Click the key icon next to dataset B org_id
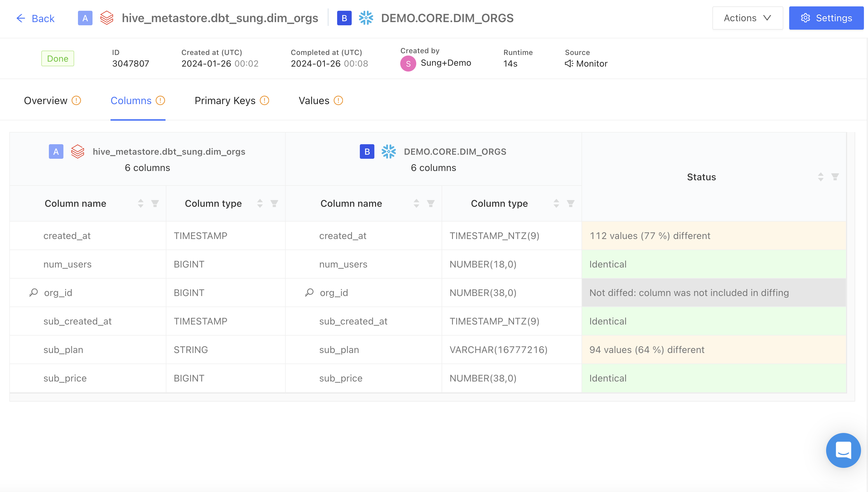The height and width of the screenshot is (492, 868). (x=309, y=292)
